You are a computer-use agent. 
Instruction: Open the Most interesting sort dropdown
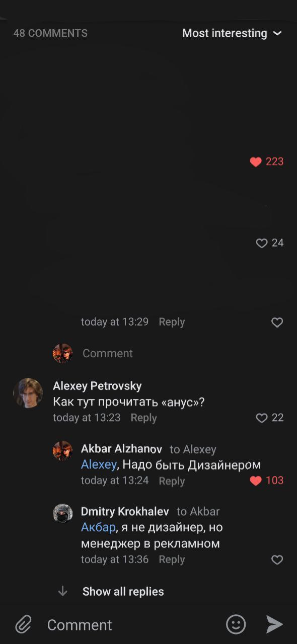(232, 33)
